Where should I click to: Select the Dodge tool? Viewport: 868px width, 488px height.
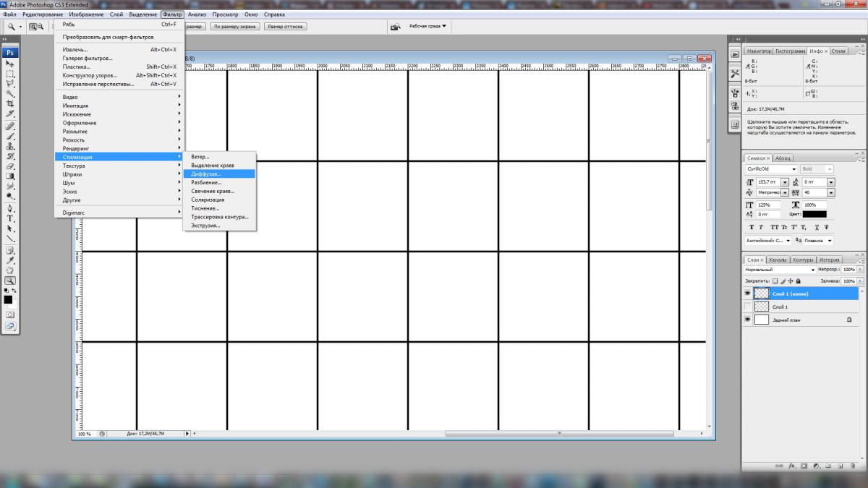click(x=11, y=195)
